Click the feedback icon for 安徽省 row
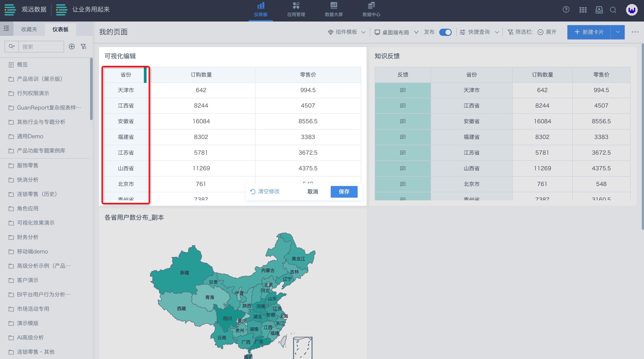 (x=403, y=121)
